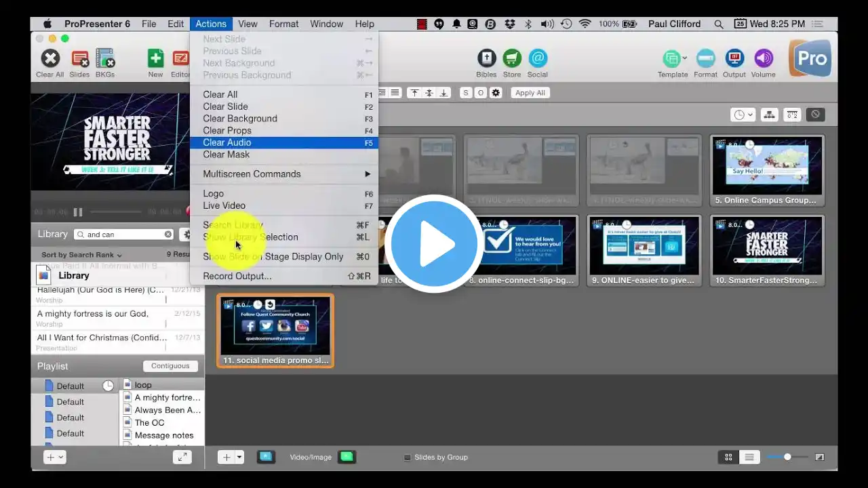Image resolution: width=868 pixels, height=488 pixels.
Task: Open the add slide arrow dropdown
Action: (x=239, y=457)
